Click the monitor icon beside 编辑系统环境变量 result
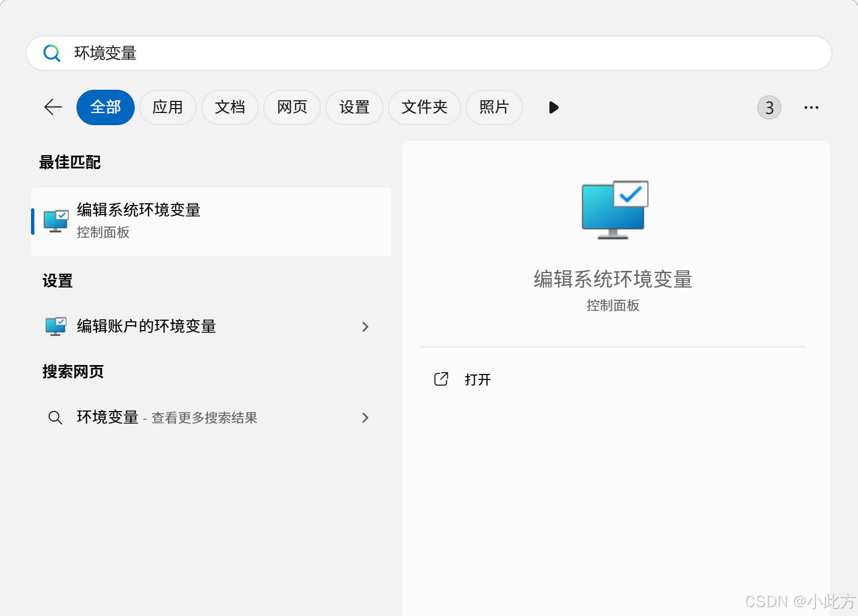 pos(56,221)
